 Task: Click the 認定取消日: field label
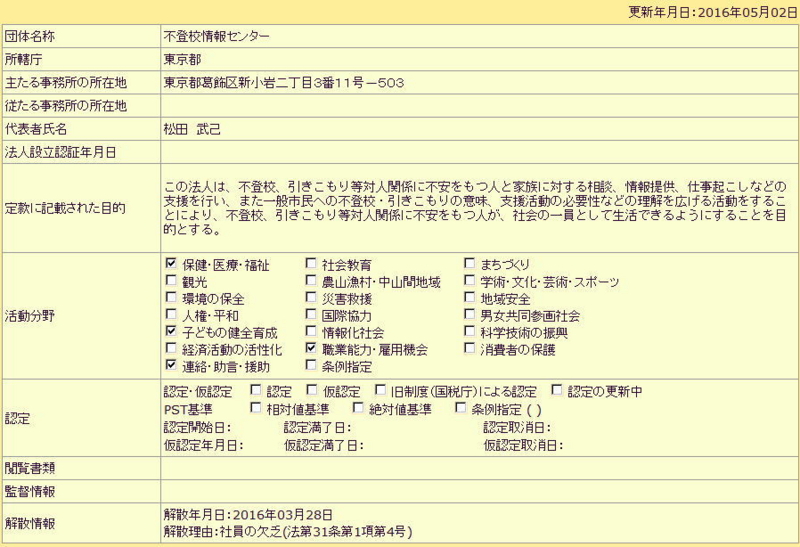(x=517, y=428)
